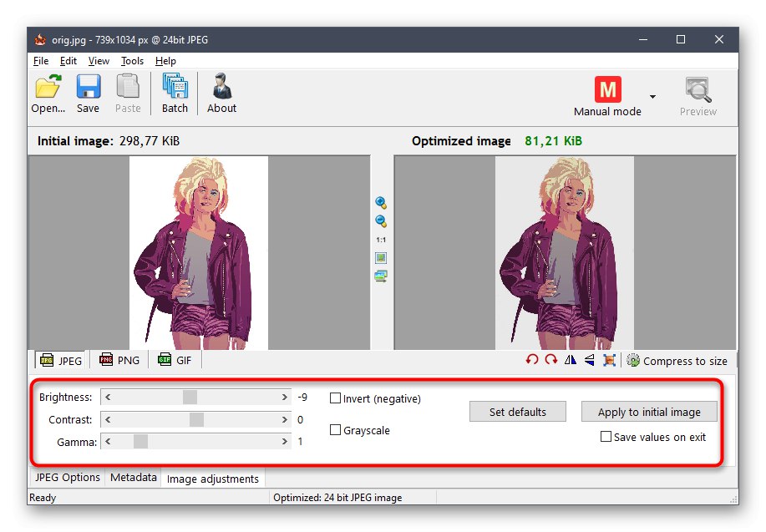Zoom out with the minus magnifier

(x=381, y=220)
